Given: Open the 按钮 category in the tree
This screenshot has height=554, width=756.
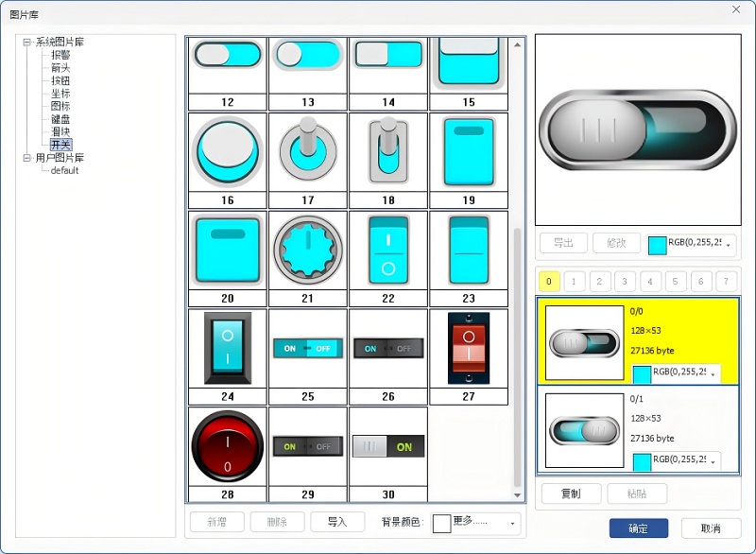Looking at the screenshot, I should tap(60, 81).
